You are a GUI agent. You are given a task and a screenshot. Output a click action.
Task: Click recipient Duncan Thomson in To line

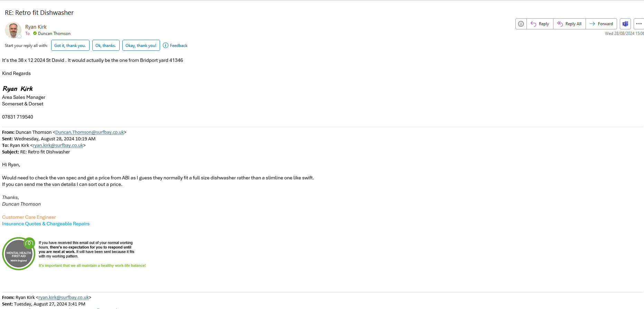(x=54, y=34)
